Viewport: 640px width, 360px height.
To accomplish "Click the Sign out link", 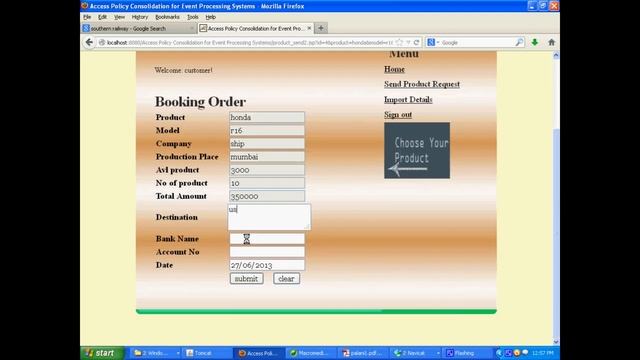I will pyautogui.click(x=398, y=115).
